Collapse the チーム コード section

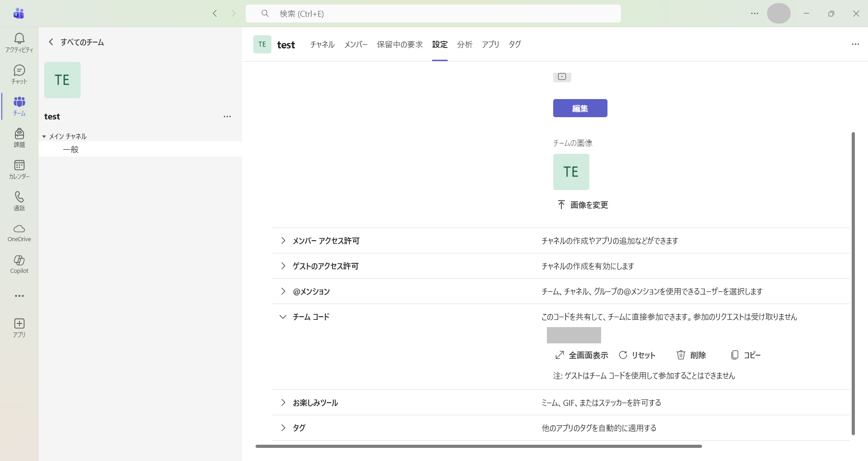tap(283, 317)
